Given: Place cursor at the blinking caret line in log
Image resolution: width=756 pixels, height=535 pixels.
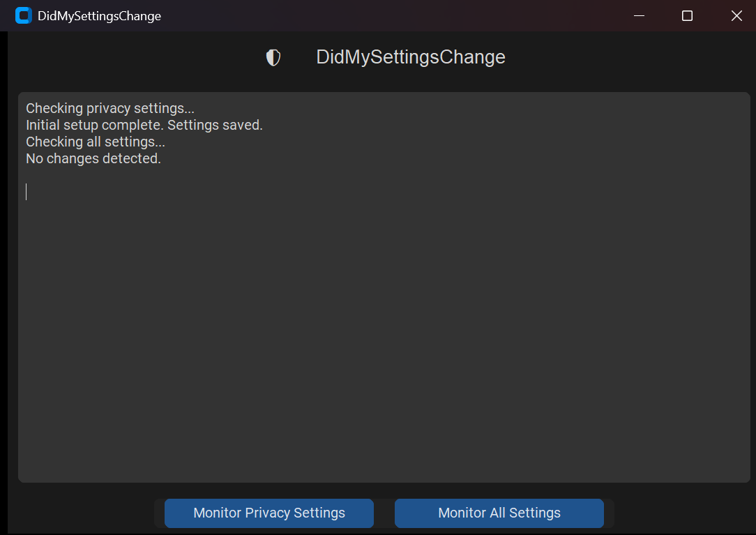Looking at the screenshot, I should [x=28, y=192].
